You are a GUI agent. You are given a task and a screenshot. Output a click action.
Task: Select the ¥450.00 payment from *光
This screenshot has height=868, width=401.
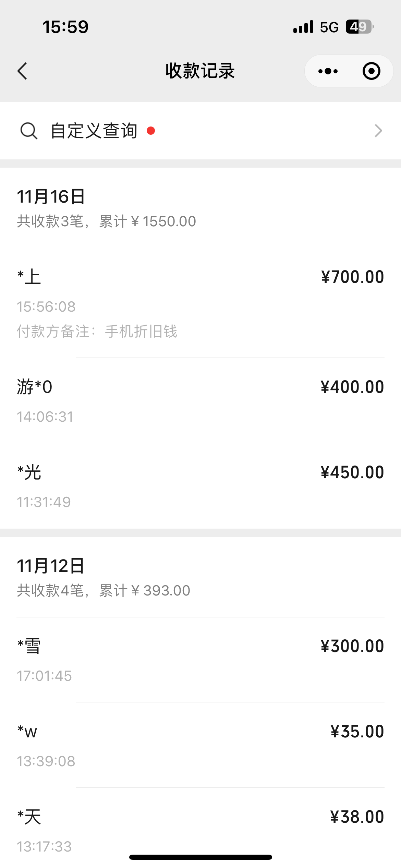click(x=200, y=486)
